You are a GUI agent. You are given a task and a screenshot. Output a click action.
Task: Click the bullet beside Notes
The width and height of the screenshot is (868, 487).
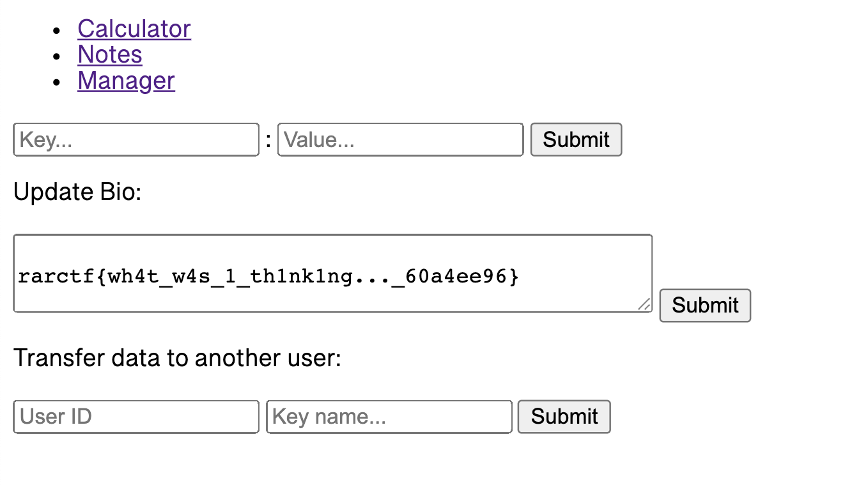[58, 56]
